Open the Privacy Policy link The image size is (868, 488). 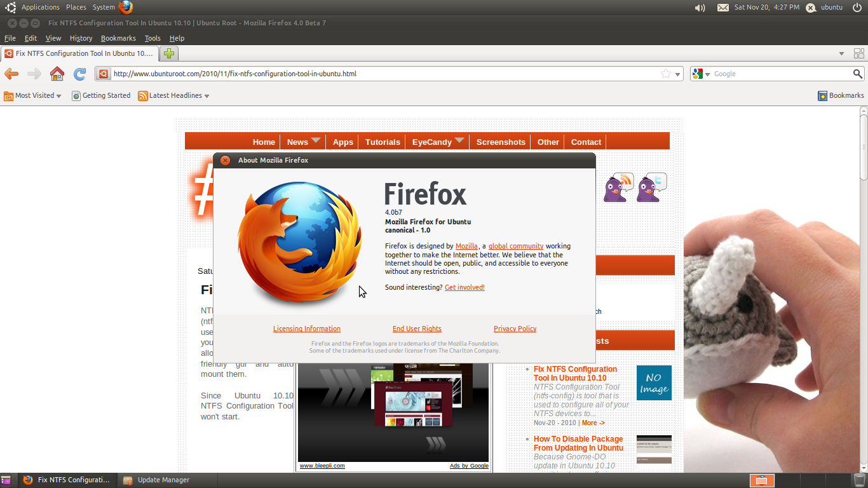pos(515,329)
